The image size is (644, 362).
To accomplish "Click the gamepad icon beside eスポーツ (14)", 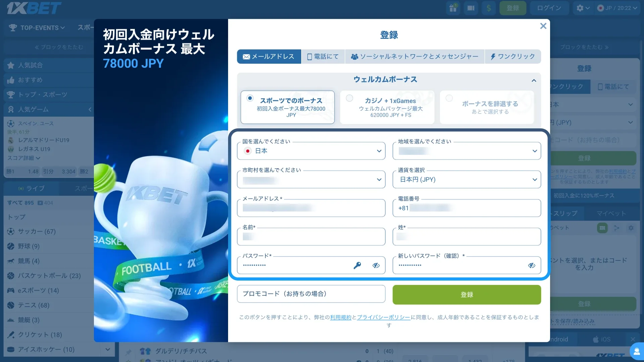I will point(11,291).
